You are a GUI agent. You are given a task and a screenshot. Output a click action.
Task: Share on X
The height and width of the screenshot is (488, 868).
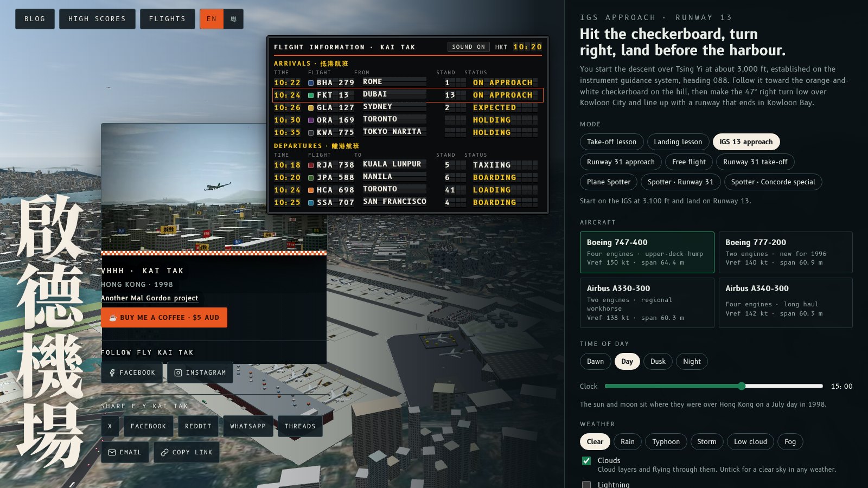click(110, 426)
